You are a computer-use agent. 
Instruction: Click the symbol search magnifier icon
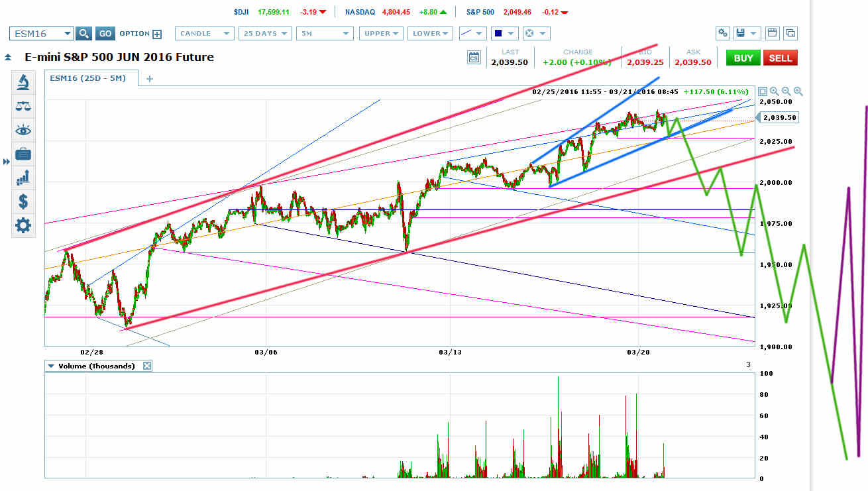coord(83,34)
